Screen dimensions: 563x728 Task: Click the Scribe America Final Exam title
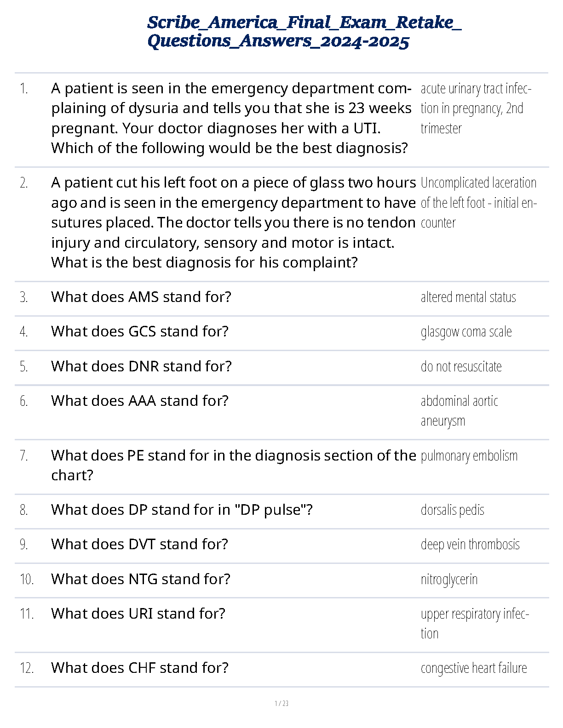[x=304, y=31]
